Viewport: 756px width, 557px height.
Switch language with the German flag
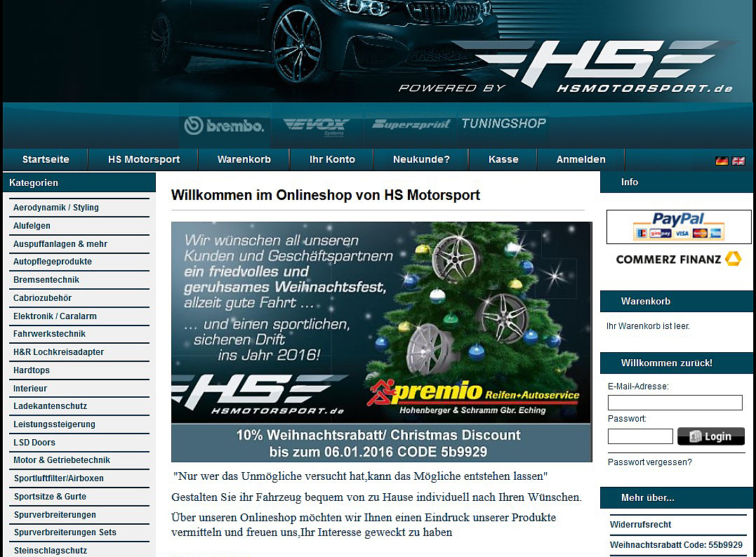[x=722, y=161]
